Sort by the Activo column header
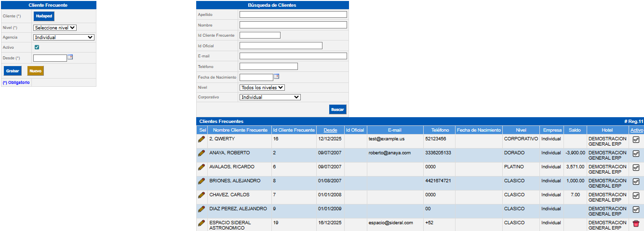The width and height of the screenshot is (644, 231). 636,130
